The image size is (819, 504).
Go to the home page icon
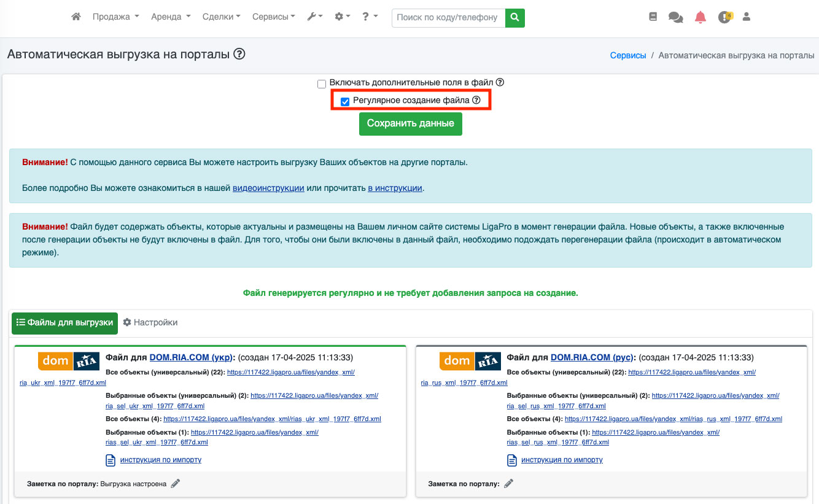pos(76,17)
